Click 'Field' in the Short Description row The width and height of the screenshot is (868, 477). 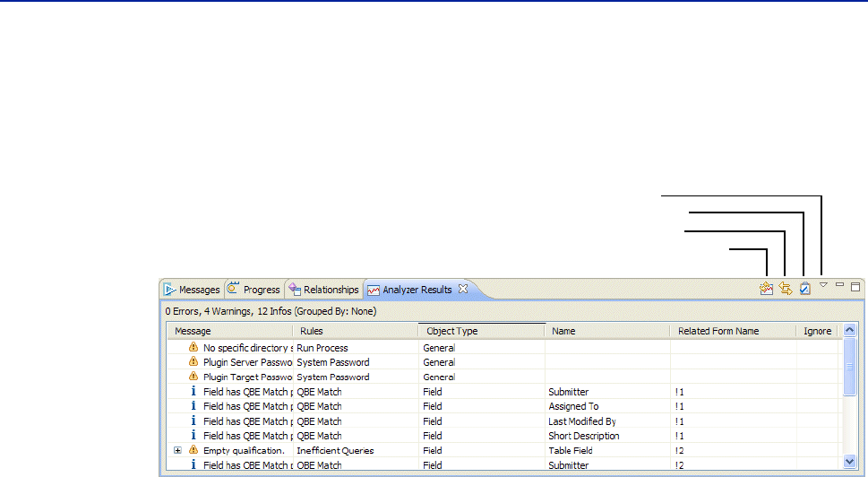[x=433, y=436]
